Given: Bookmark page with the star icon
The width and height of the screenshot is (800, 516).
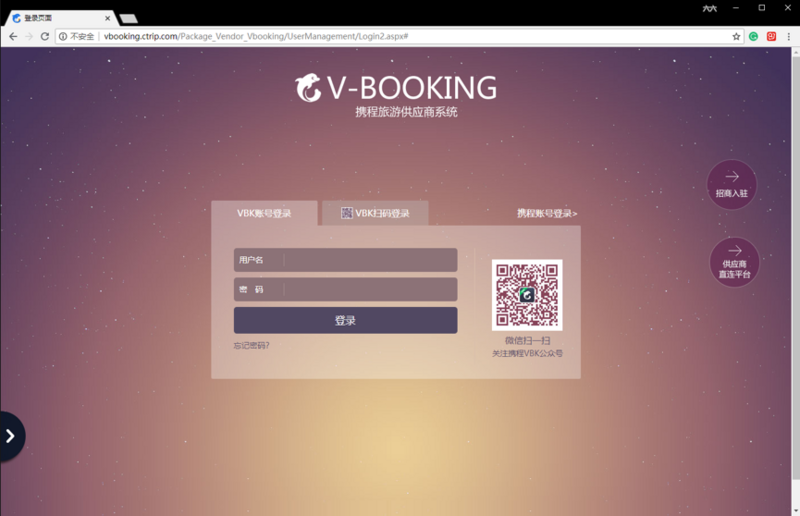Looking at the screenshot, I should pos(736,36).
